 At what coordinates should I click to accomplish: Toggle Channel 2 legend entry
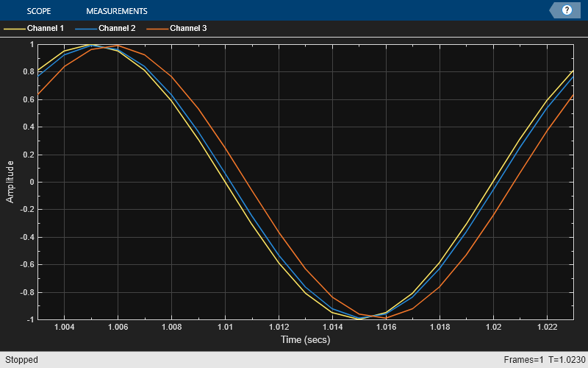(x=105, y=28)
